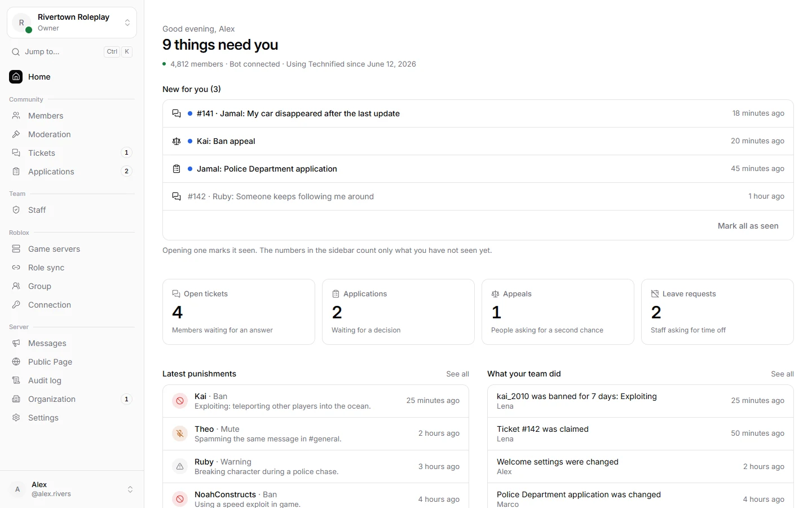Screen dimensions: 812x508
Task: Click See all next to Latest punishments
Action: coord(457,374)
